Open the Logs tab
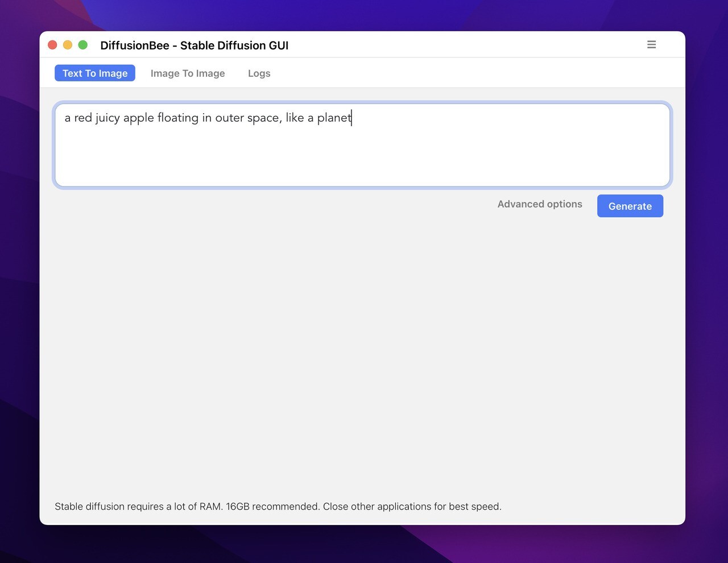This screenshot has width=728, height=563. click(x=259, y=73)
